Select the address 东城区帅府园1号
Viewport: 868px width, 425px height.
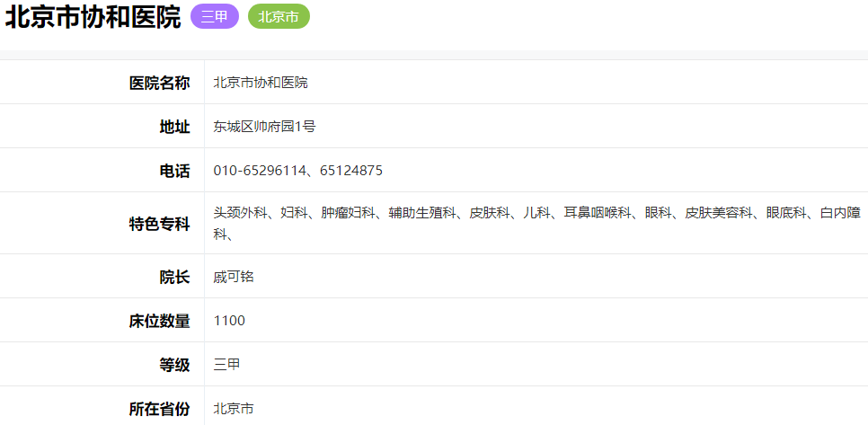coord(264,127)
